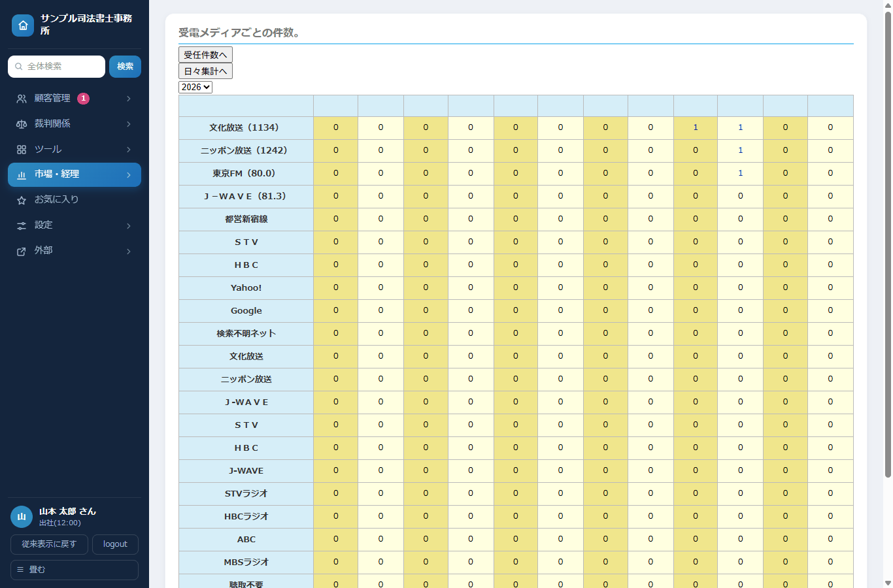Expand the 顧客管理 submenu chevron
Viewport: 893px width, 588px height.
pos(129,99)
